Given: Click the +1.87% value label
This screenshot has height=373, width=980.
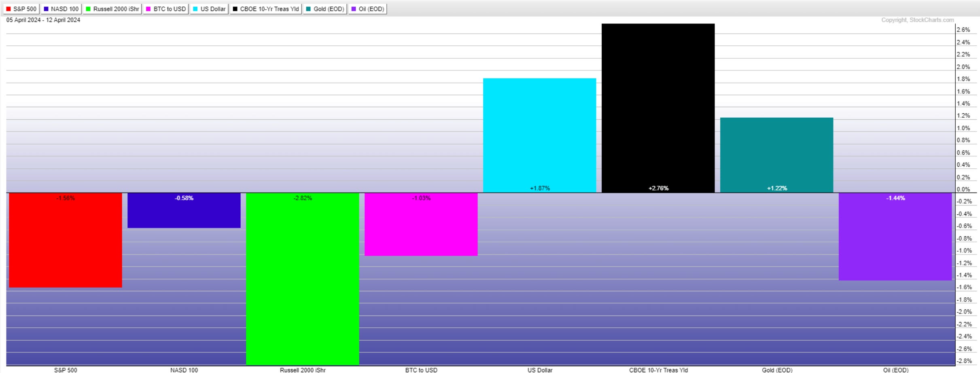Looking at the screenshot, I should (540, 188).
